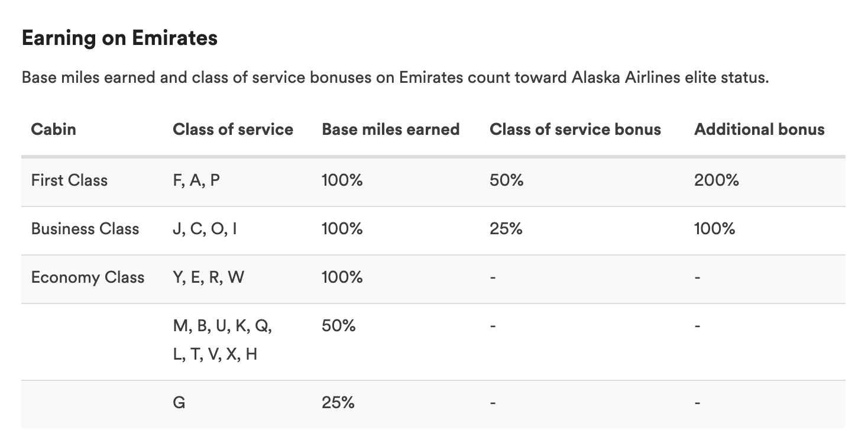Click the "J, C, O, I" fare classes

click(205, 229)
